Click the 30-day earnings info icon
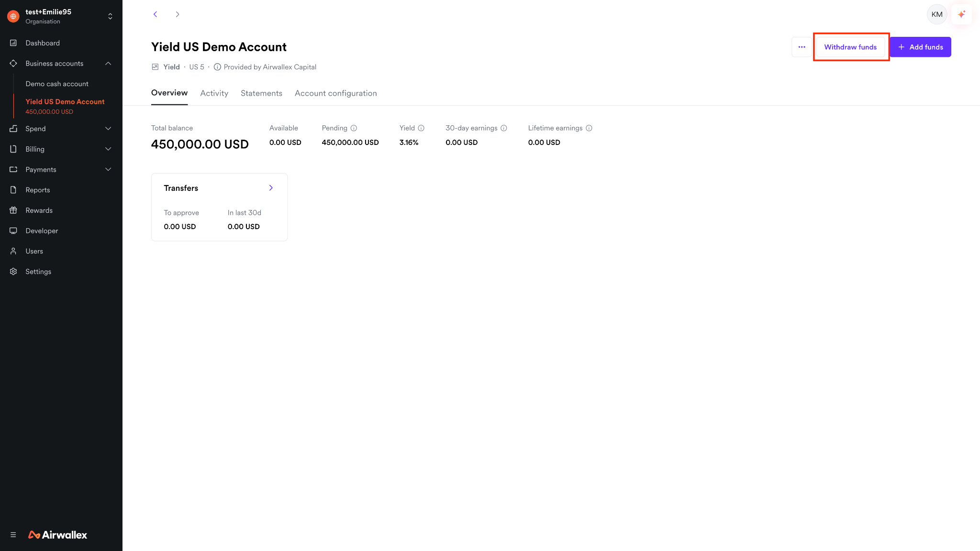Image resolution: width=980 pixels, height=551 pixels. click(504, 128)
